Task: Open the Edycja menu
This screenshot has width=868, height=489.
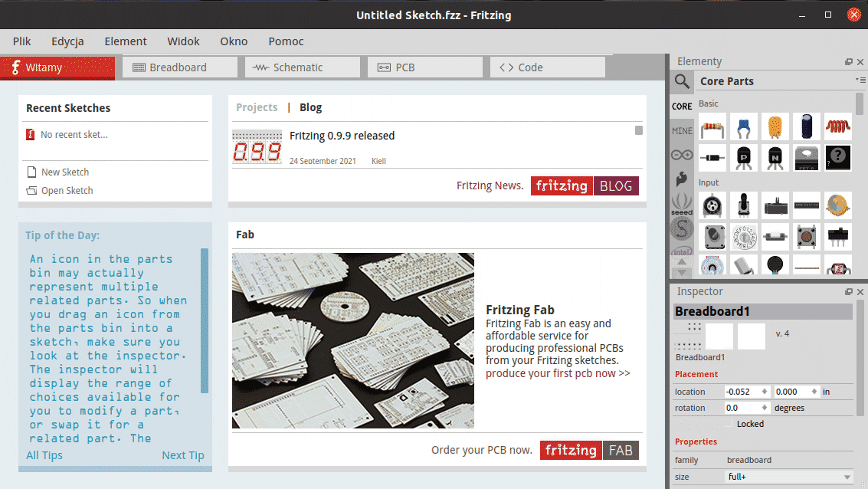Action: click(67, 41)
